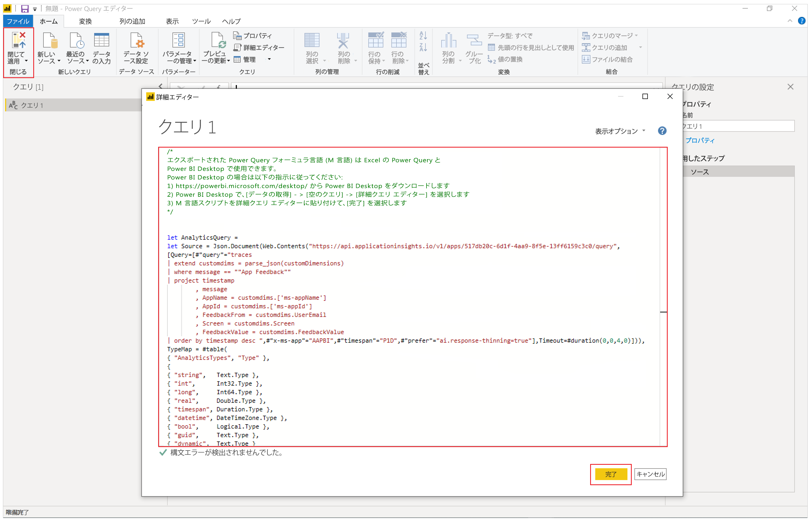Image resolution: width=812 pixels, height=523 pixels.
Task: Close the クエリの設定 pane
Action: 791,87
